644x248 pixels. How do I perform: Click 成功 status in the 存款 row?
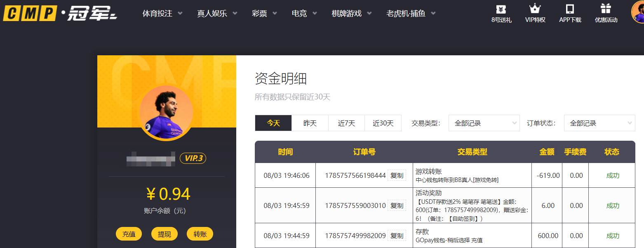click(x=613, y=236)
